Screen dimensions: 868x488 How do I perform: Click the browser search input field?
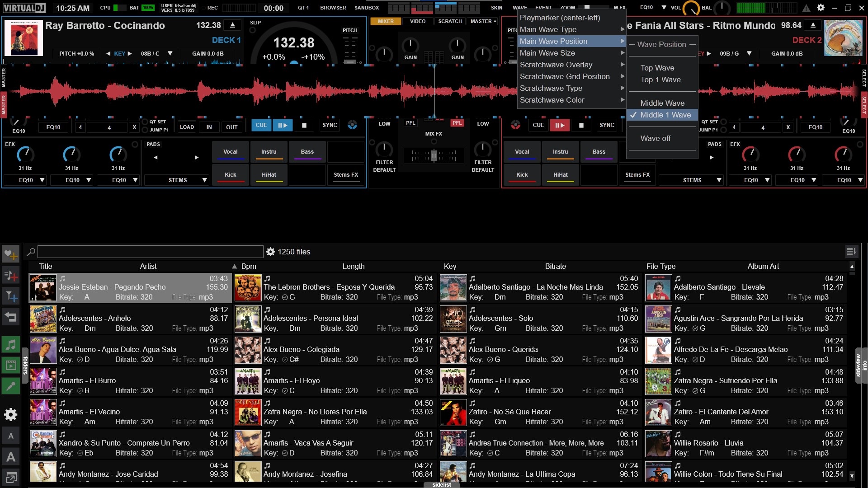click(x=150, y=252)
